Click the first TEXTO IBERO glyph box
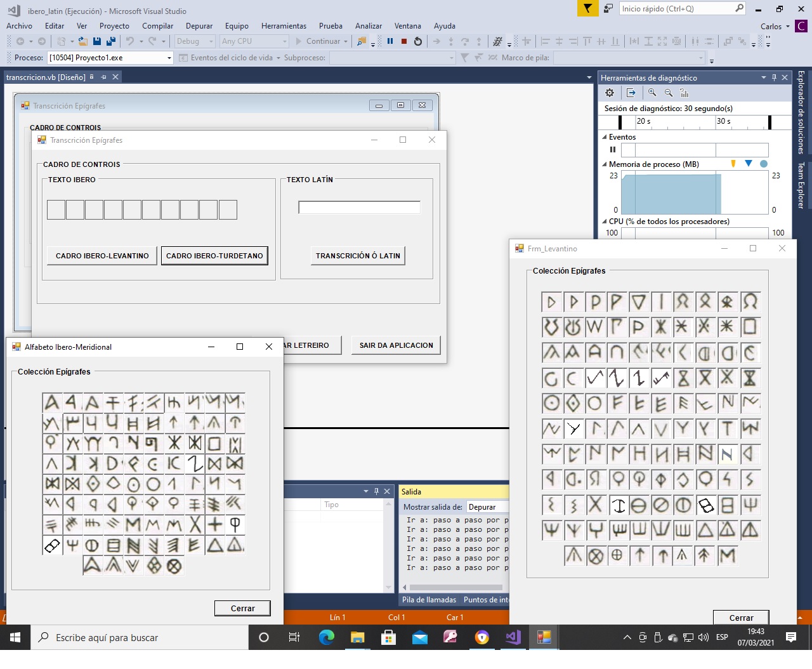 (56, 209)
